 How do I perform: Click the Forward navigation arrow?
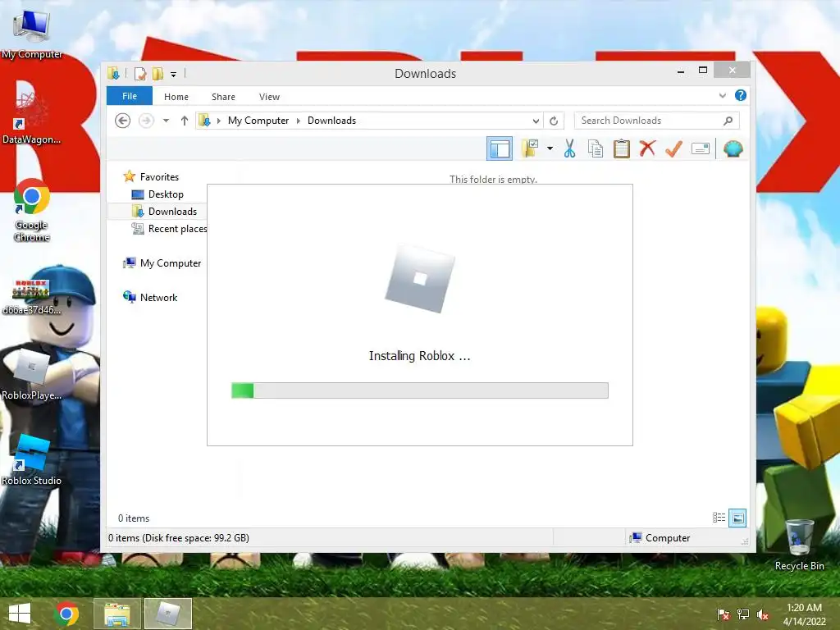coord(146,121)
